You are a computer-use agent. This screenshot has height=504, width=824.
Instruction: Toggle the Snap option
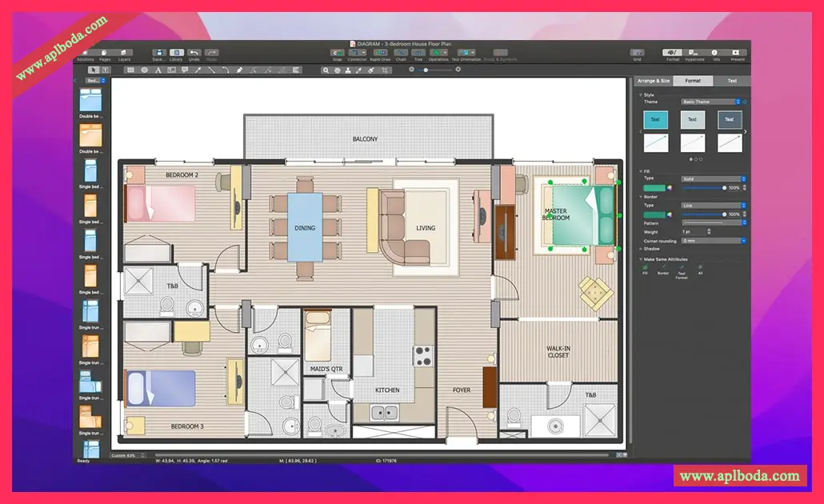tap(337, 53)
